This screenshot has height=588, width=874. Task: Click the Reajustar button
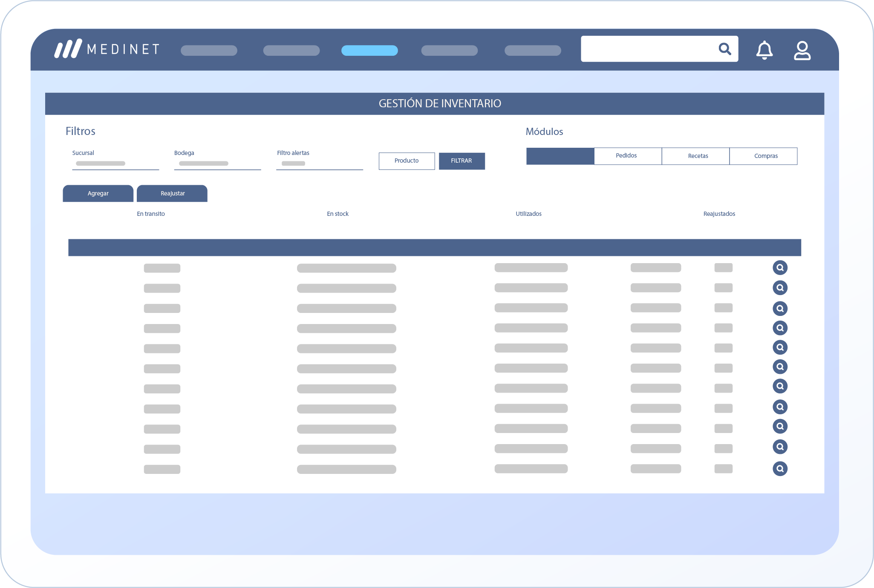[172, 193]
